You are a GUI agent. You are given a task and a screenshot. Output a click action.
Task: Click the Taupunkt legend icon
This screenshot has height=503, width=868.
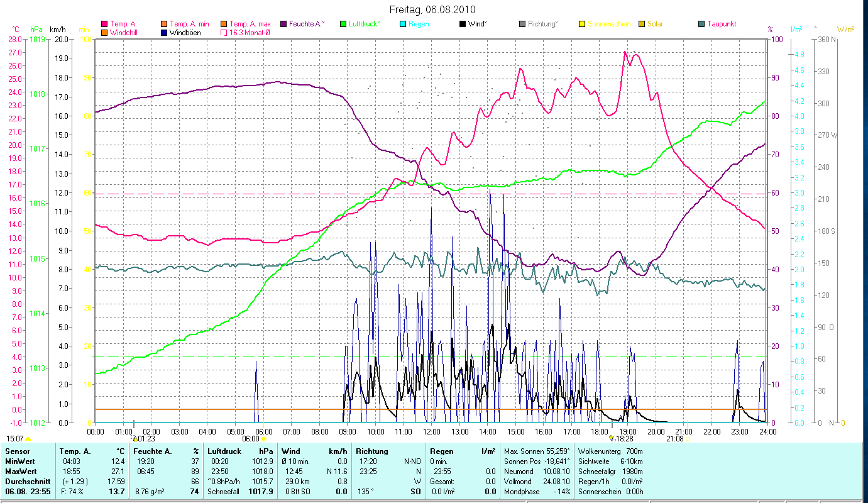pos(701,24)
